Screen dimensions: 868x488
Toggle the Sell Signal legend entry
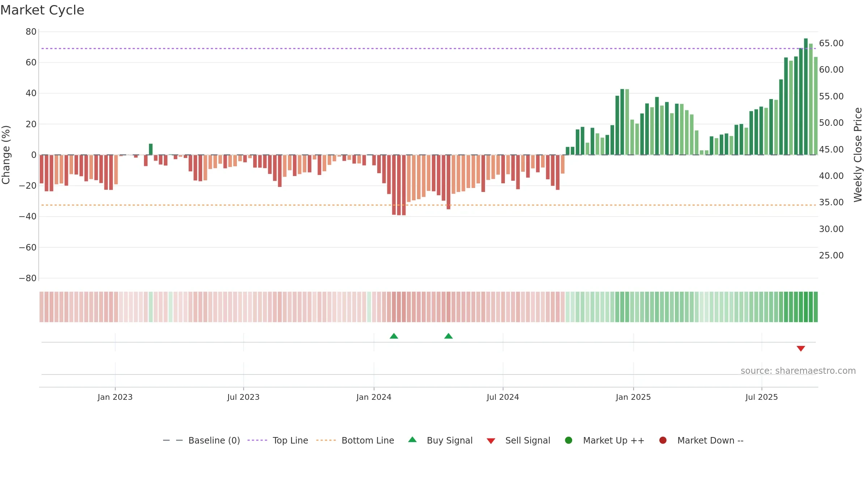pos(518,440)
